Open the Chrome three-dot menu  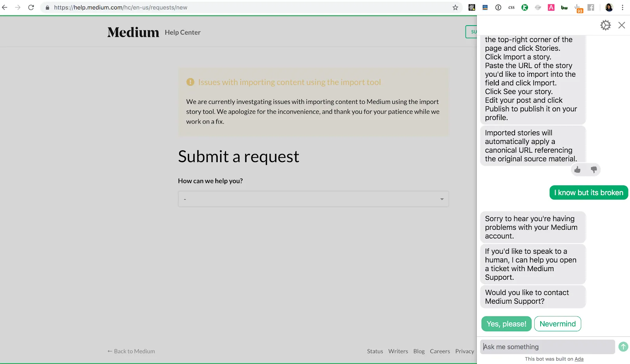click(623, 7)
